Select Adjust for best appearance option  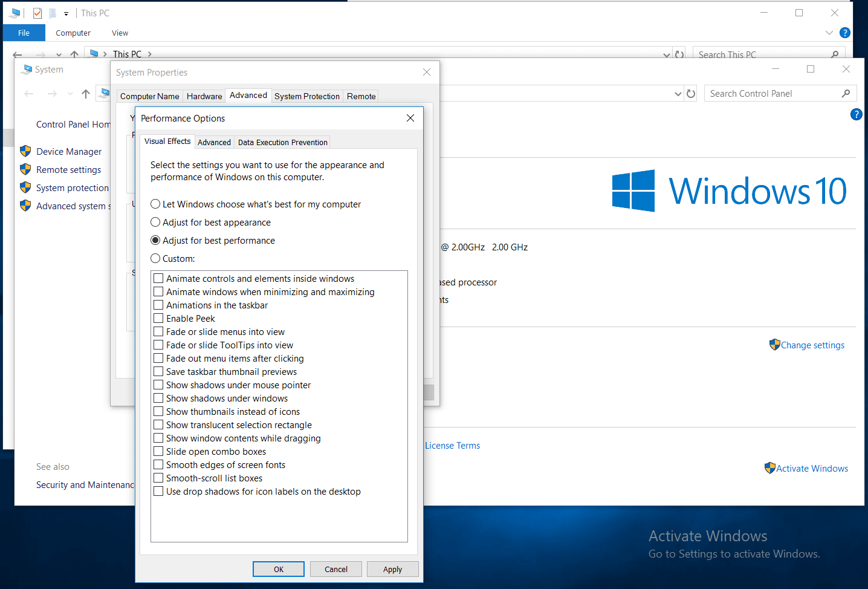155,222
